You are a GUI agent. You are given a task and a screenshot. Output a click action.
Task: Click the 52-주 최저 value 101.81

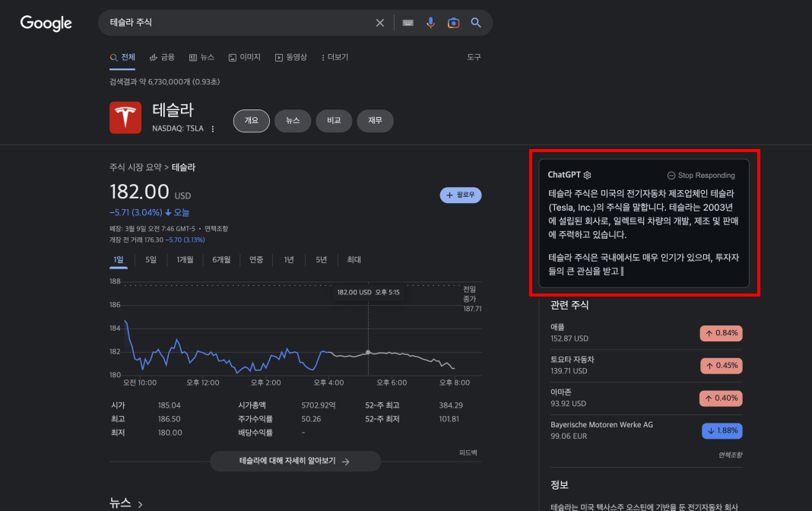pos(449,419)
